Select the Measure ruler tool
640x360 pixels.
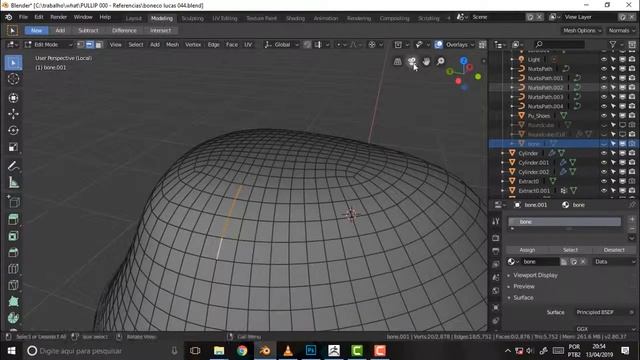click(x=13, y=182)
